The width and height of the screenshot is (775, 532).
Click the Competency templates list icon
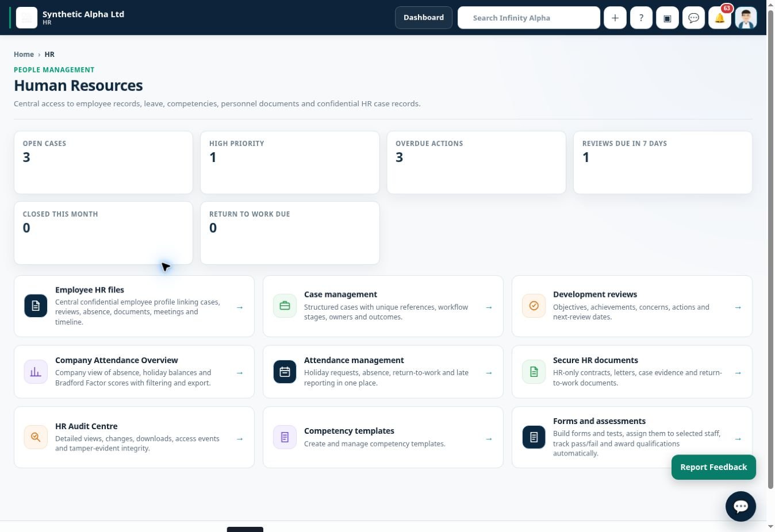(285, 437)
